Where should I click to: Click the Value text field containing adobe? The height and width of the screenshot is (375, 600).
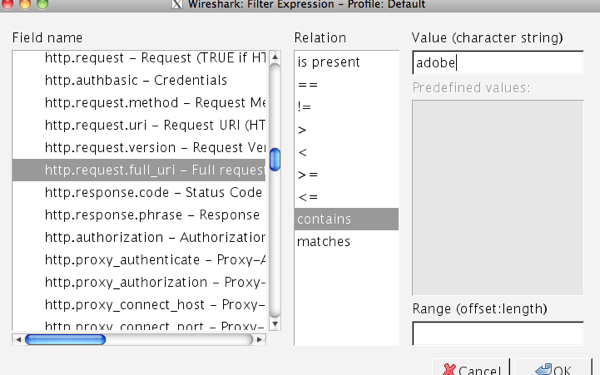498,62
